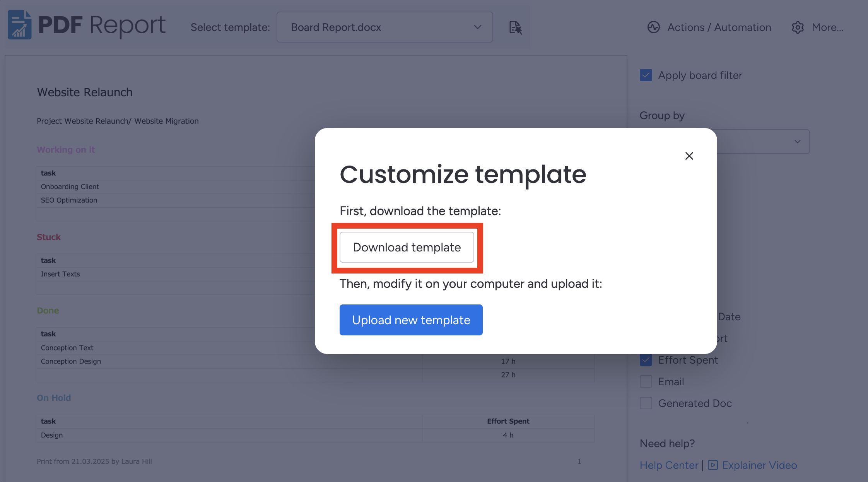Screen dimensions: 868x482
Task: Disable the Effort Spent checkbox
Action: [646, 360]
